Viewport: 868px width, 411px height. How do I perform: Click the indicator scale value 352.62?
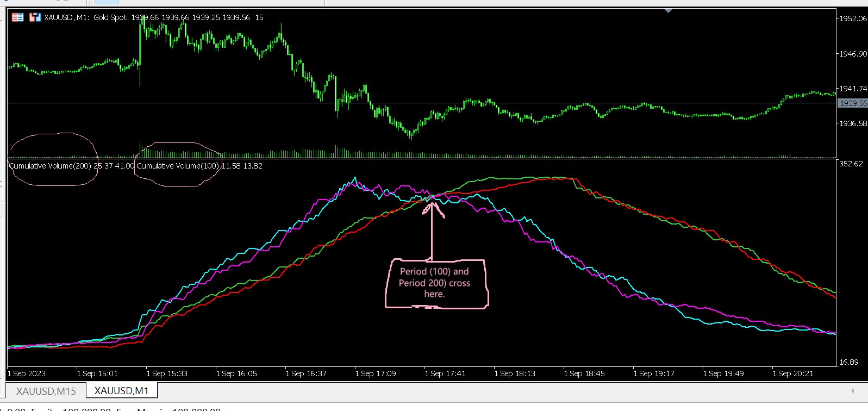[851, 164]
